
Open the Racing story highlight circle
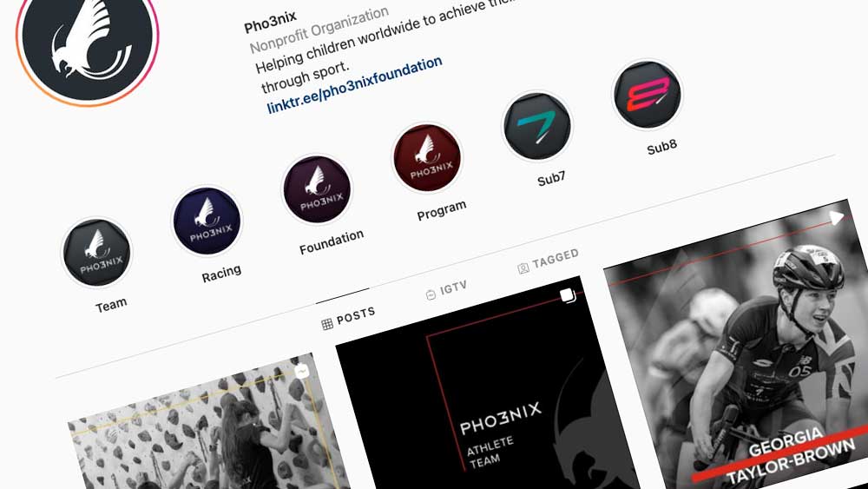click(207, 221)
